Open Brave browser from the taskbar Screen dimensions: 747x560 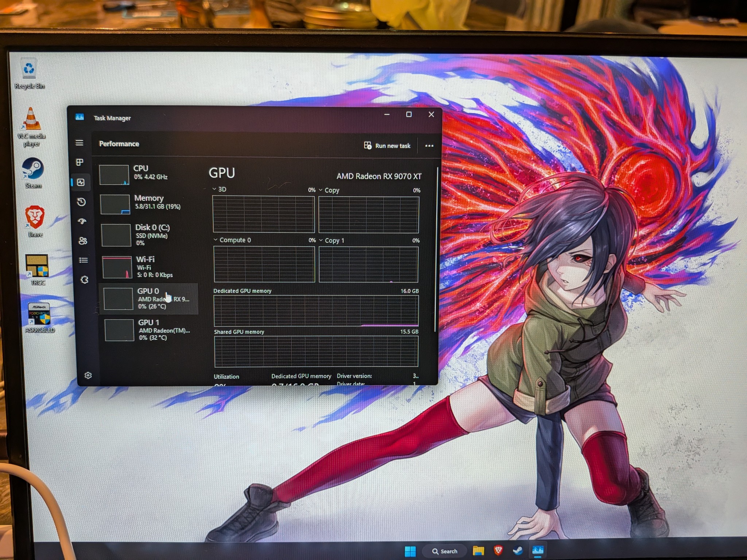tap(498, 550)
